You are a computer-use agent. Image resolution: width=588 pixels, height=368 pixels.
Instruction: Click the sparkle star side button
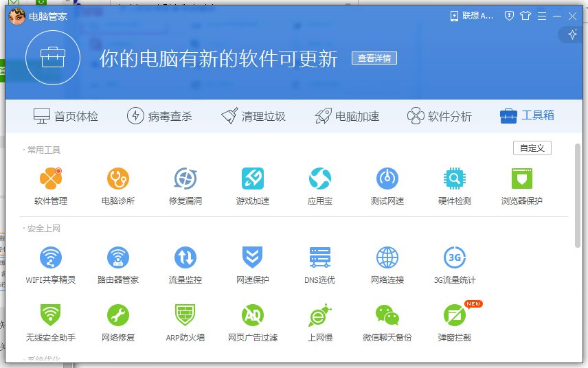572,34
